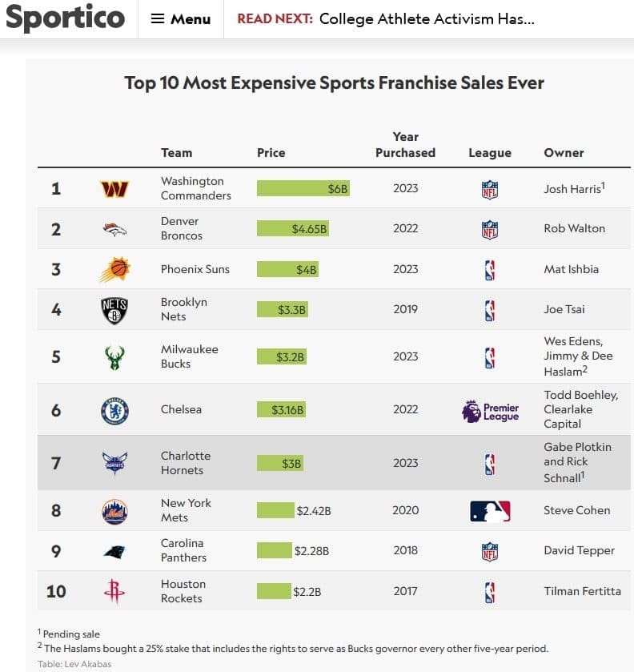The height and width of the screenshot is (672, 634).
Task: Click the Price column header
Action: [x=271, y=152]
